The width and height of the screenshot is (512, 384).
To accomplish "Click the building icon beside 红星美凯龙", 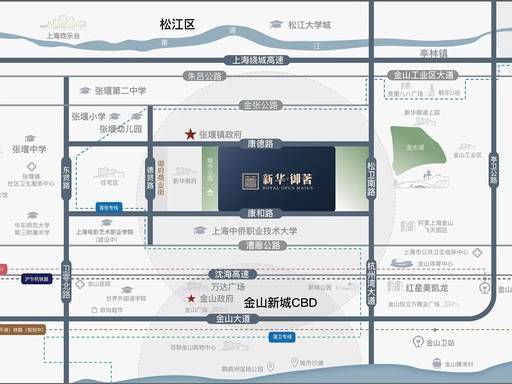I will [x=395, y=287].
